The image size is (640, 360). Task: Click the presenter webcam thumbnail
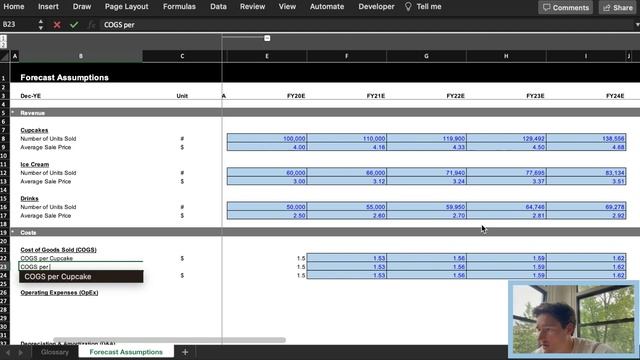[573, 319]
